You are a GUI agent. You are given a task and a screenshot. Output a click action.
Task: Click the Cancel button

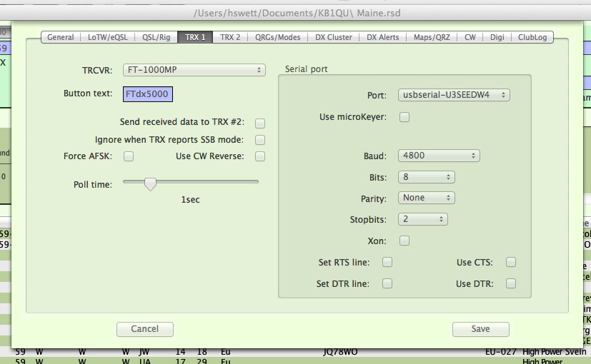pyautogui.click(x=145, y=329)
